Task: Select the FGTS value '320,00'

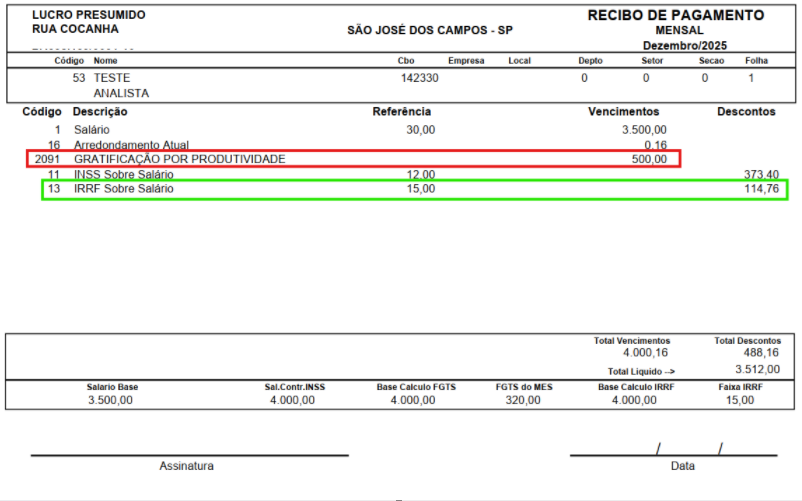Action: 523,400
